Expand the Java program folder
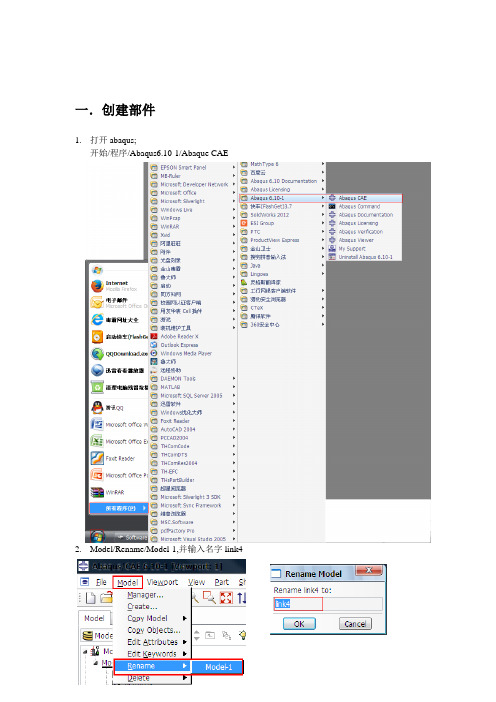496x702 pixels. (282, 265)
